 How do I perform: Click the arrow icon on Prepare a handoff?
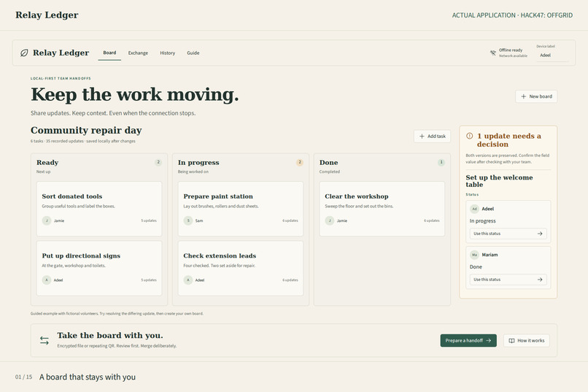pyautogui.click(x=488, y=341)
